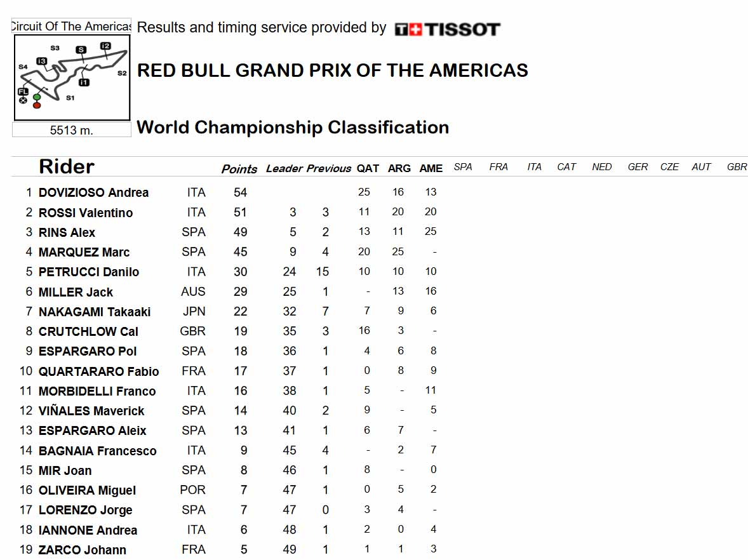
Task: Click the S speed trap marker on map
Action: (x=81, y=50)
